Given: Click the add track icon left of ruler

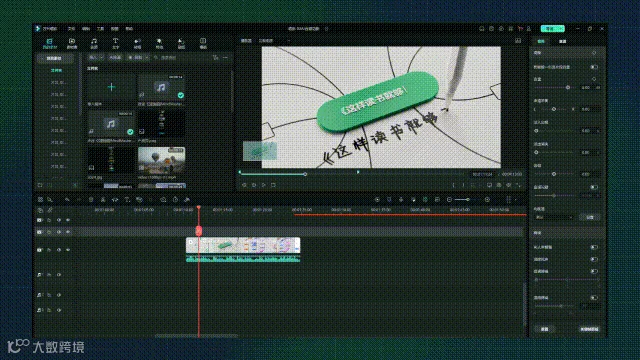Looking at the screenshot, I should coord(40,210).
